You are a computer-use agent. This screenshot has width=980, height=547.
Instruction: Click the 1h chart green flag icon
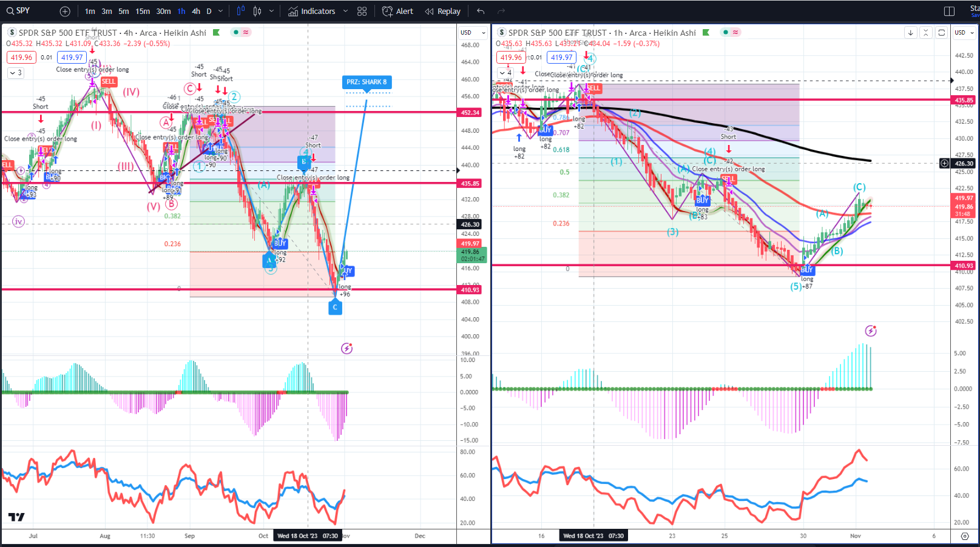click(x=706, y=33)
